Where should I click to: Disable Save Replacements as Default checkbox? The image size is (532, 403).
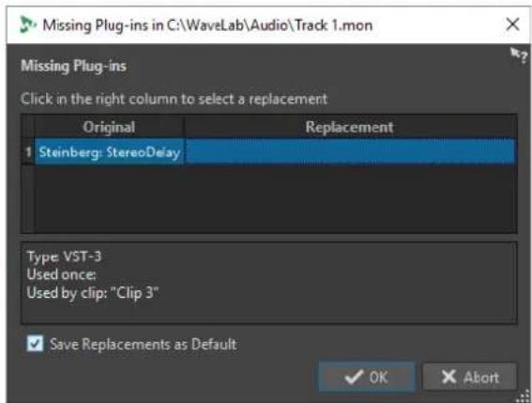[x=35, y=344]
